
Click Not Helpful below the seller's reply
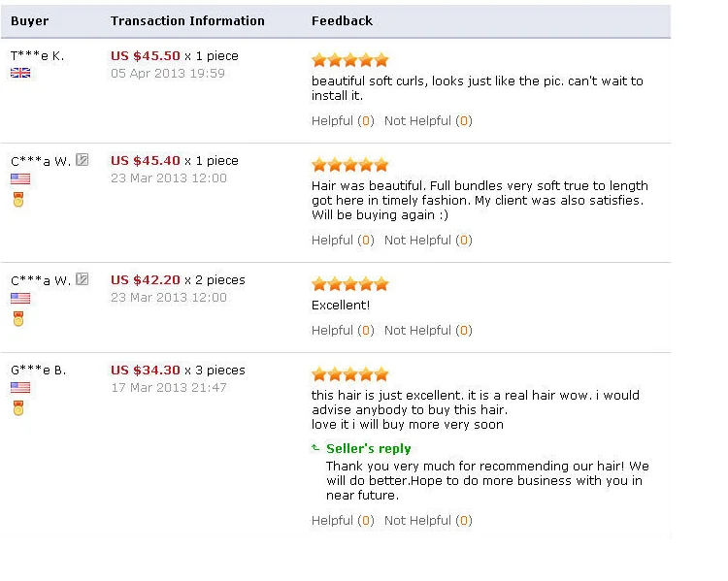point(428,521)
